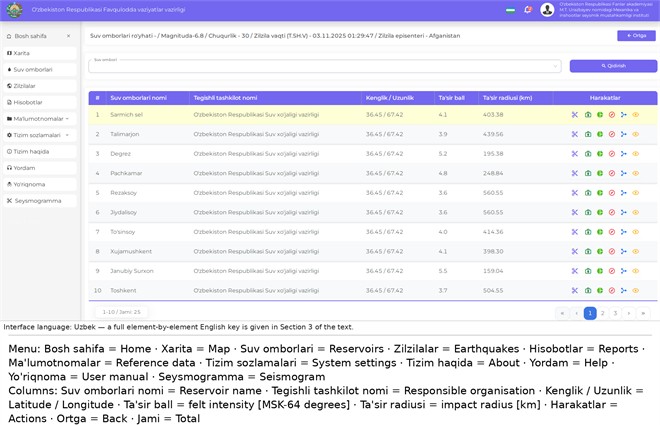Open Xarita in the sidebar
Screen dimensions: 660x425
pyautogui.click(x=40, y=53)
